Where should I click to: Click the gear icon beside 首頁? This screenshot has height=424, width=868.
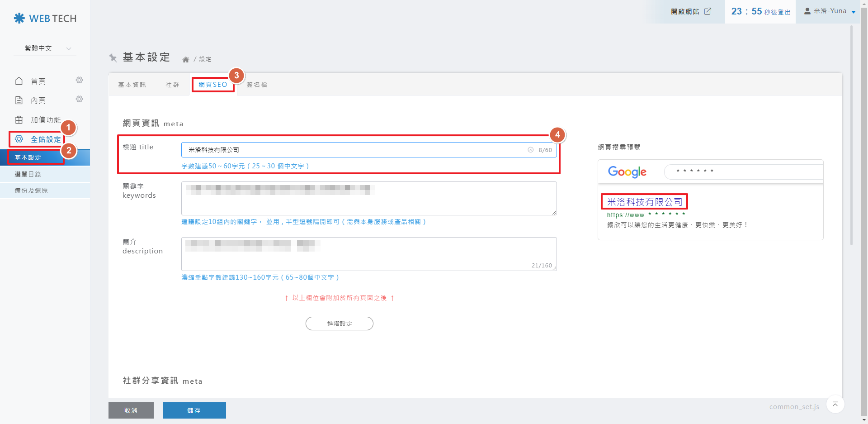click(x=79, y=80)
